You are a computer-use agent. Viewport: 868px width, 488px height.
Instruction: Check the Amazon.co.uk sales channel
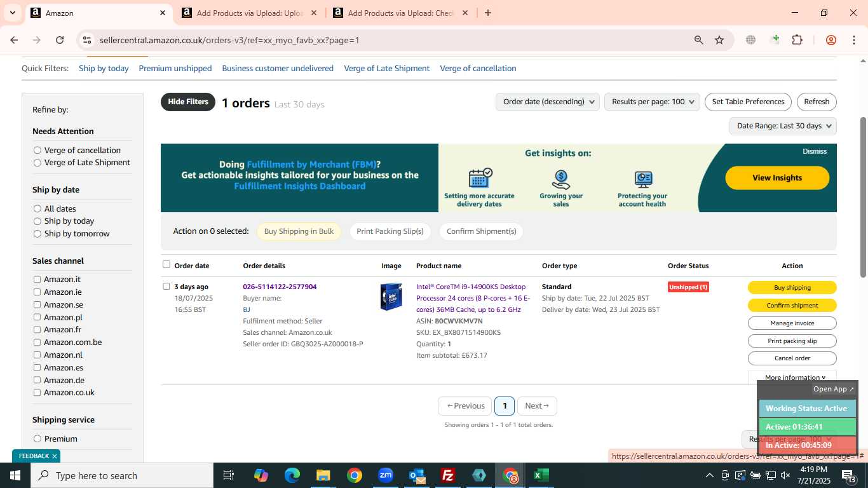(37, 393)
